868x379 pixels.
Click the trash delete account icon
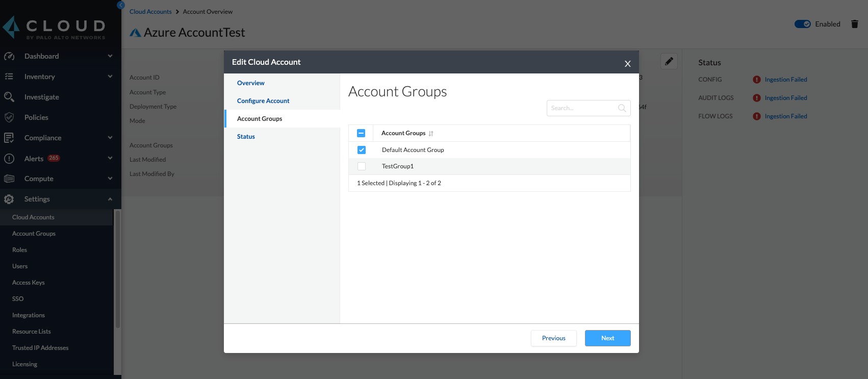(855, 24)
